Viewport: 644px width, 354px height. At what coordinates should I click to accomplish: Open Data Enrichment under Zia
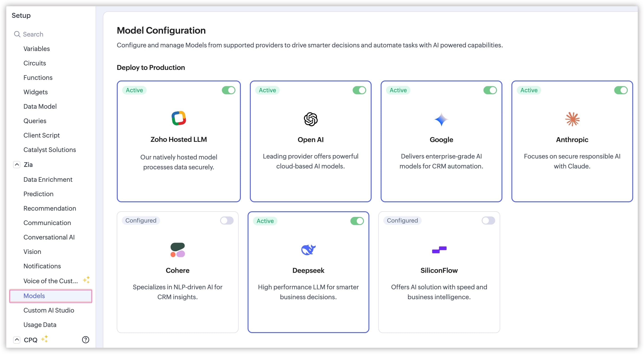(48, 179)
